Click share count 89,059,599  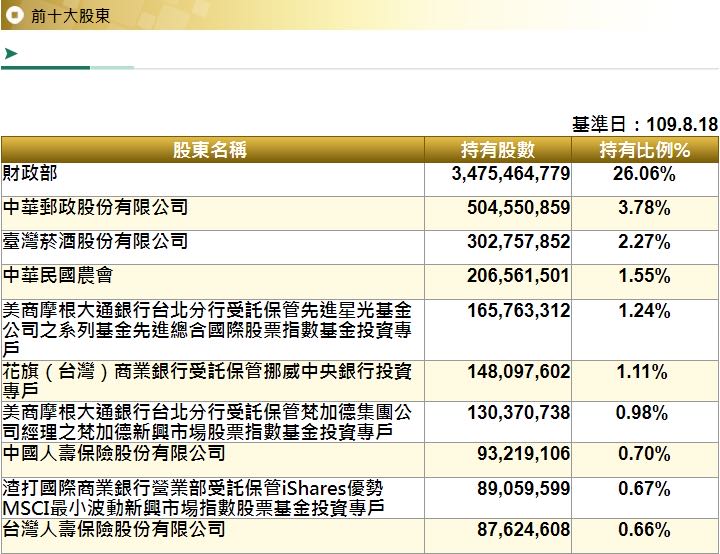(x=523, y=488)
